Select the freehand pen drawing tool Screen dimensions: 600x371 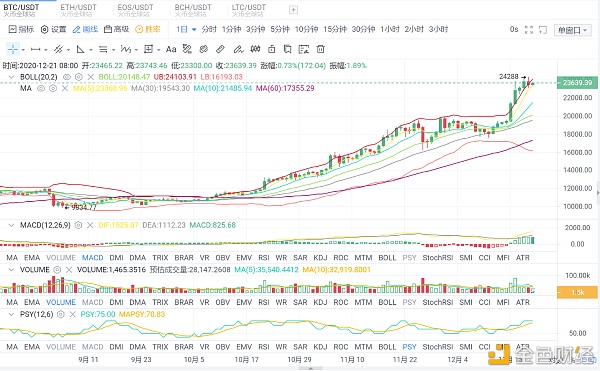click(238, 49)
